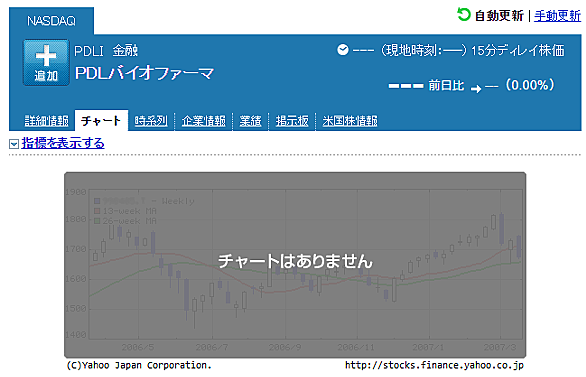The height and width of the screenshot is (377, 586).
Task: Open the 米国株情報 tab
Action: (350, 121)
